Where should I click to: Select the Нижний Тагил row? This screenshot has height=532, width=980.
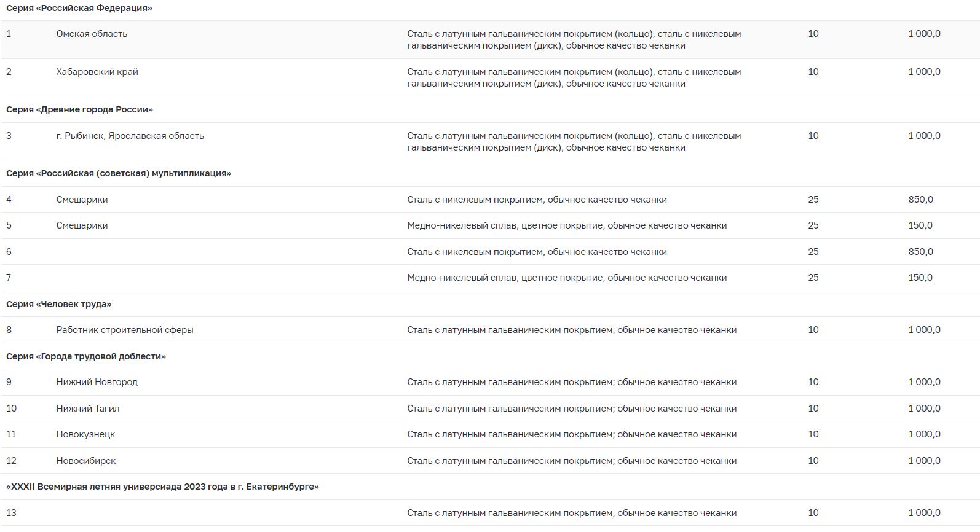[x=490, y=409]
